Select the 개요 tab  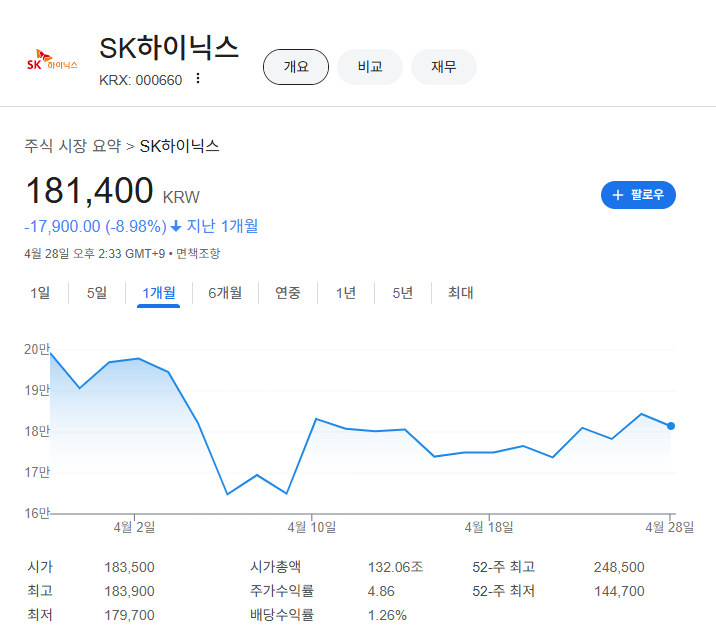pyautogui.click(x=296, y=67)
